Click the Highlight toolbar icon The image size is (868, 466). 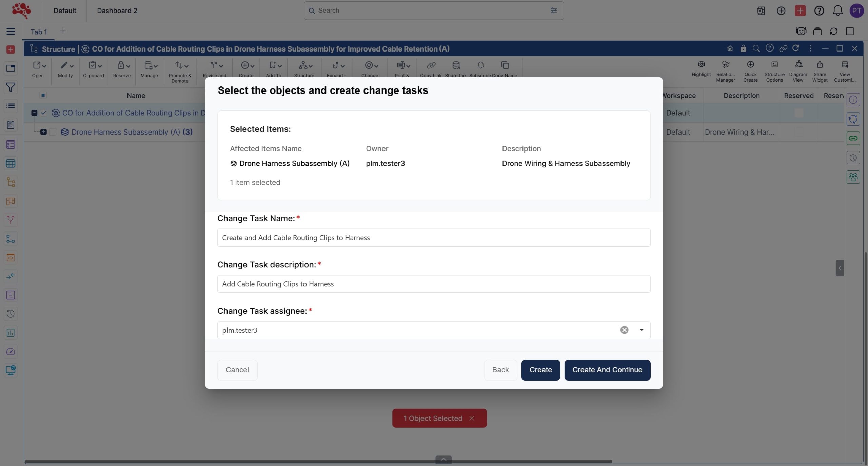[x=701, y=65]
